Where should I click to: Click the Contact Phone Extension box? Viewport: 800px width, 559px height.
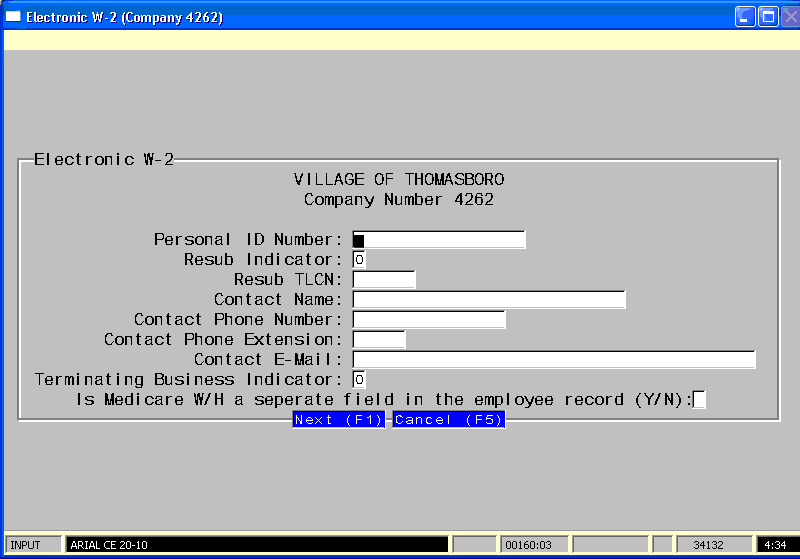[x=379, y=340]
